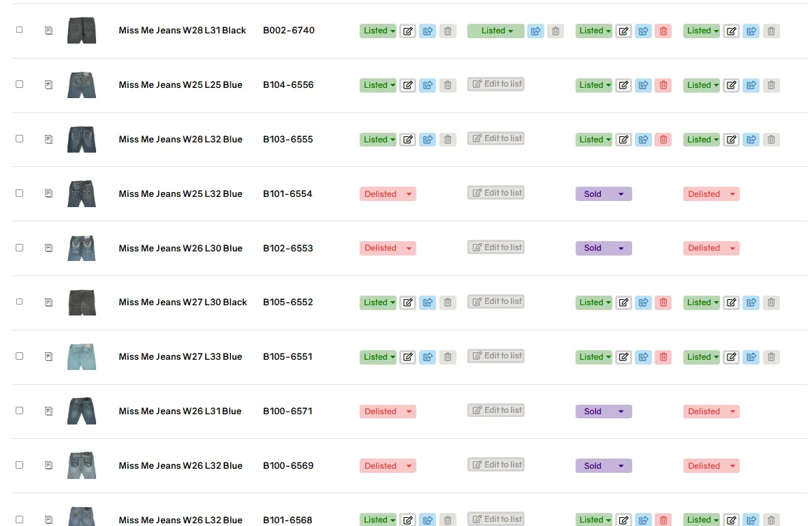Image resolution: width=812 pixels, height=526 pixels.
Task: Tick checkbox for Miss Me Jeans W28 L32 Blue
Action: click(20, 139)
